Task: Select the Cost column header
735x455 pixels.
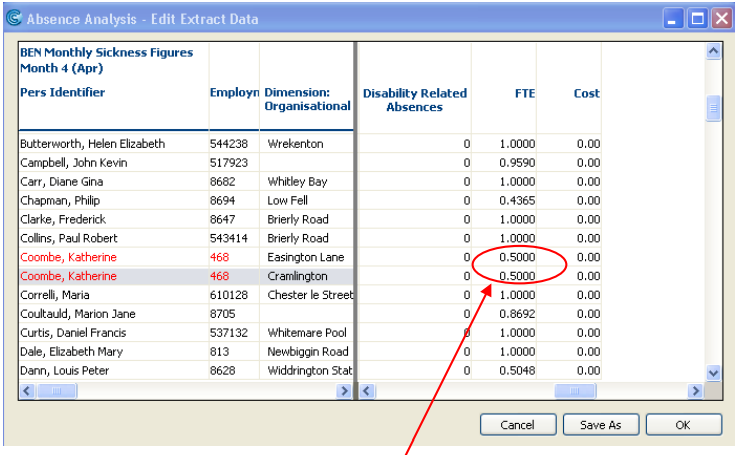Action: [586, 93]
